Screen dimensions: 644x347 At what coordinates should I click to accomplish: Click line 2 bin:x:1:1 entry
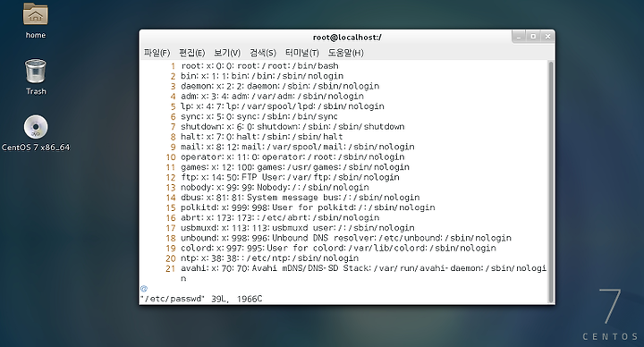point(262,76)
